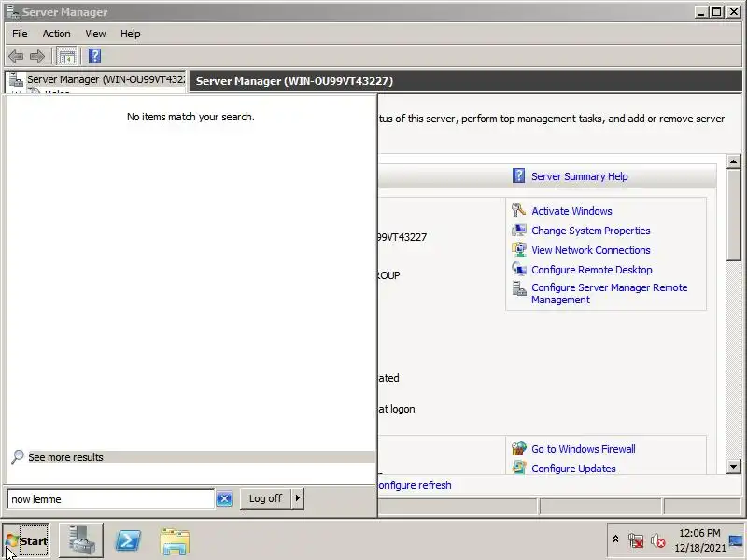This screenshot has height=560, width=747.
Task: Click the Windows Firewall globe icon
Action: [x=518, y=449]
